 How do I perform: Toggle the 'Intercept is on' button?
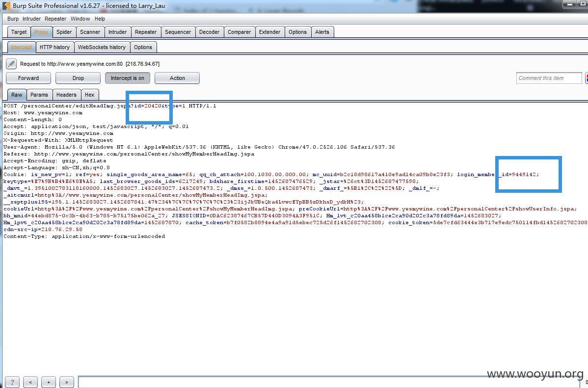[128, 78]
